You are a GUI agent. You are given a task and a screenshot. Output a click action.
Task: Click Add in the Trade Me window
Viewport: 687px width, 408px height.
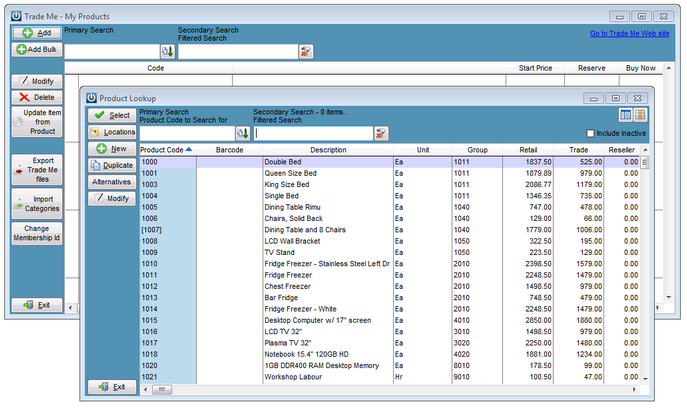pos(37,33)
